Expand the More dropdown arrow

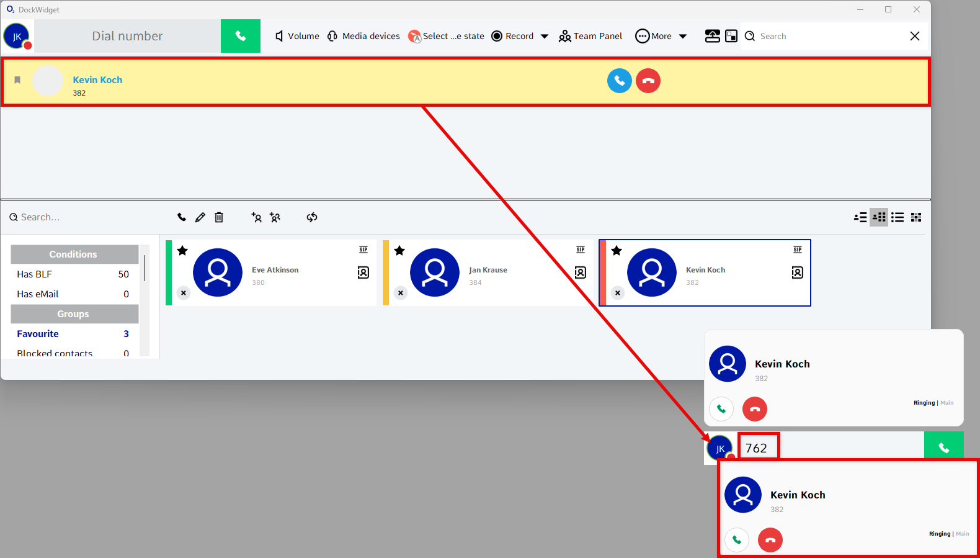683,36
